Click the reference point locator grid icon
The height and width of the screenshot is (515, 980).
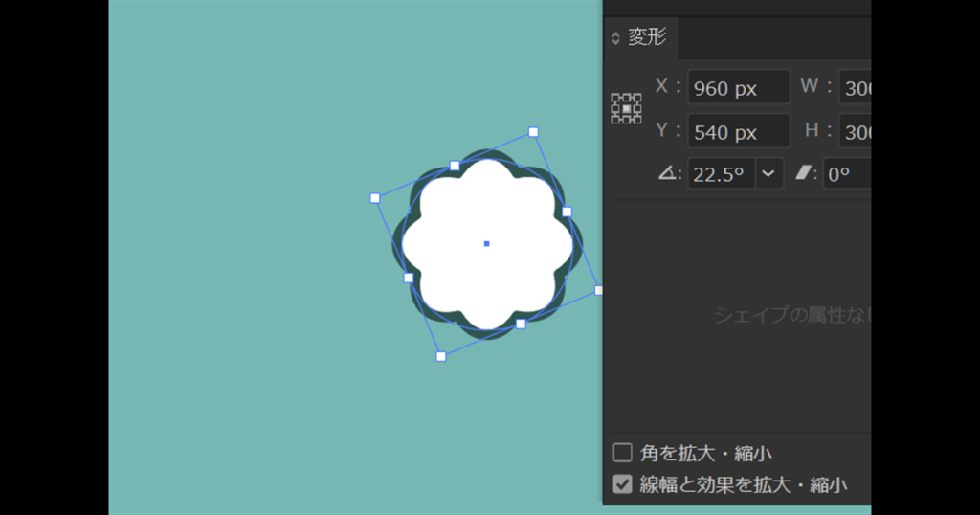coord(626,108)
